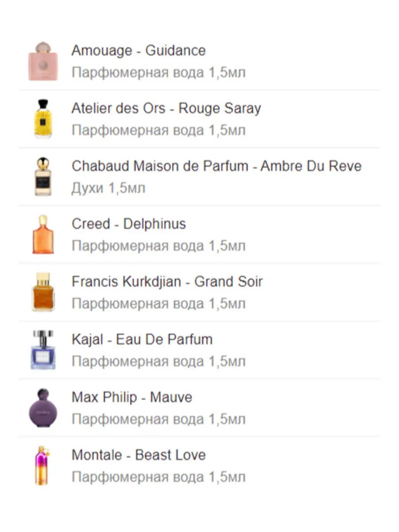The image size is (399, 532).
Task: Click the pink Amouage Guidance bottle icon
Action: click(x=43, y=61)
